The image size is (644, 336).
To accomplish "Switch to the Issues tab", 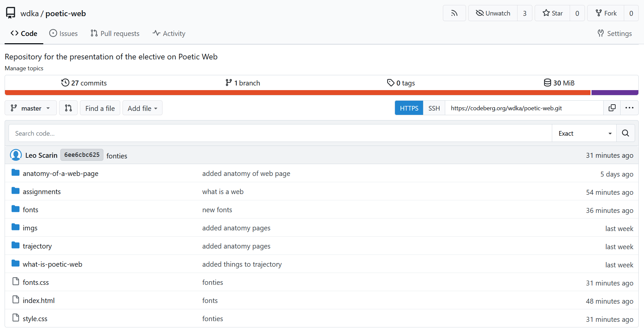I will click(63, 33).
